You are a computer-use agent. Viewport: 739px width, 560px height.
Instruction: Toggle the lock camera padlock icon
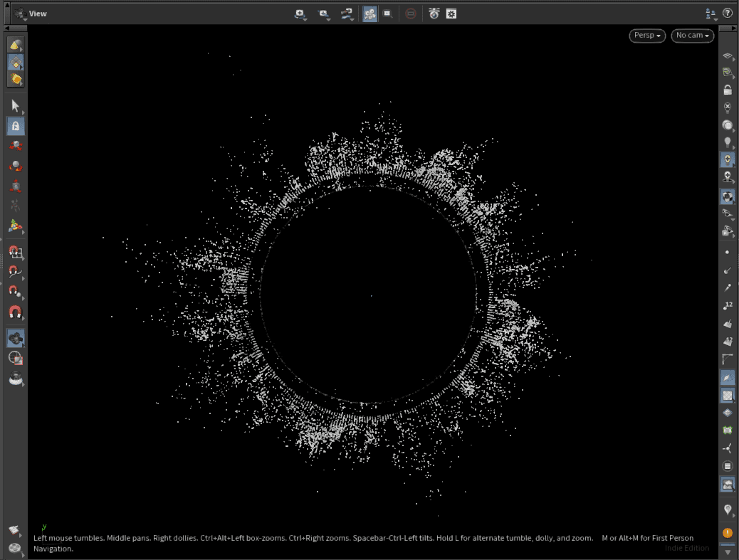[728, 90]
